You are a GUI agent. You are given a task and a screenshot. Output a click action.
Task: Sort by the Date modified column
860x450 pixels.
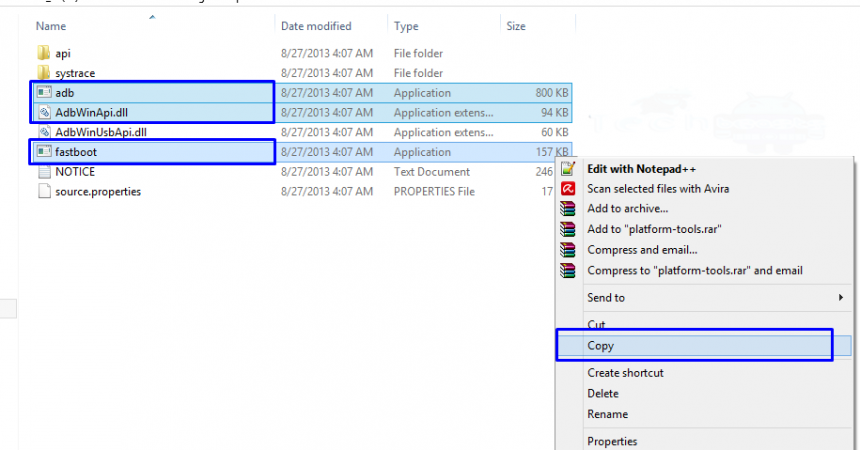pos(316,26)
